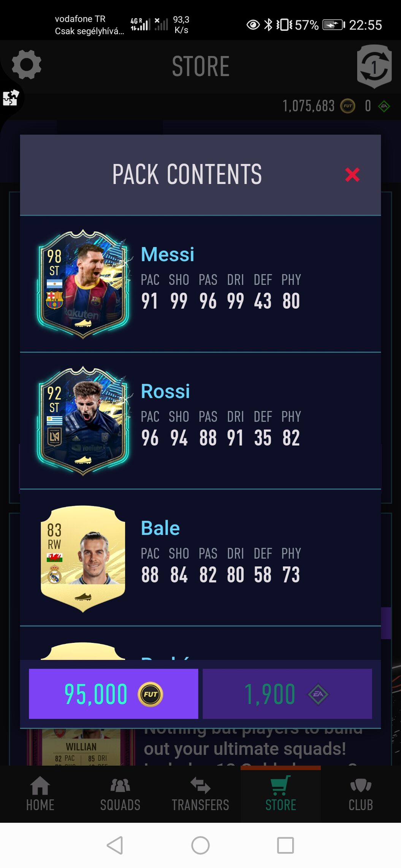This screenshot has width=401, height=868.
Task: Switch to the Transfers tab
Action: point(200,794)
